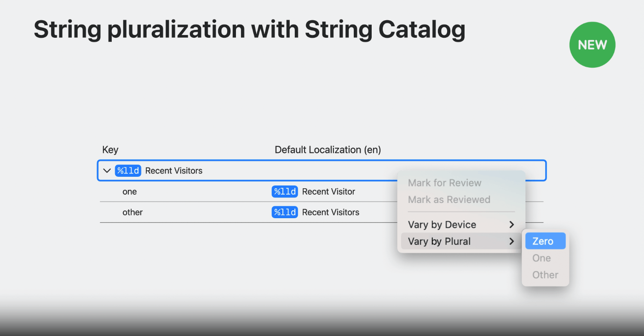Collapse the Recent Visitors key row chevron
Screen dimensions: 644x336
(x=107, y=171)
